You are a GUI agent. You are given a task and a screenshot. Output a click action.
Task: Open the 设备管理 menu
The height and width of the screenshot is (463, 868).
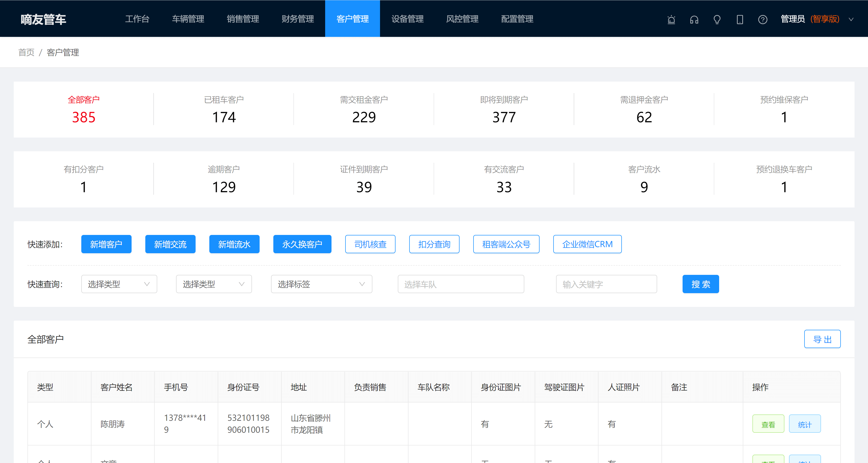407,19
